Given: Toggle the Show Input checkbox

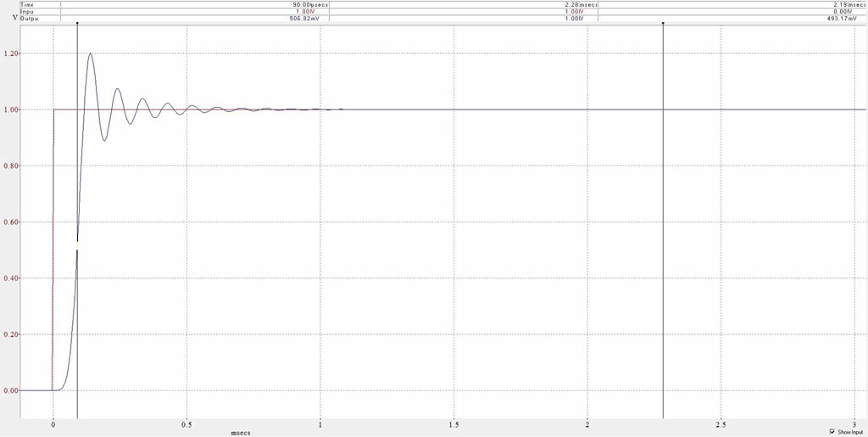Looking at the screenshot, I should [832, 431].
